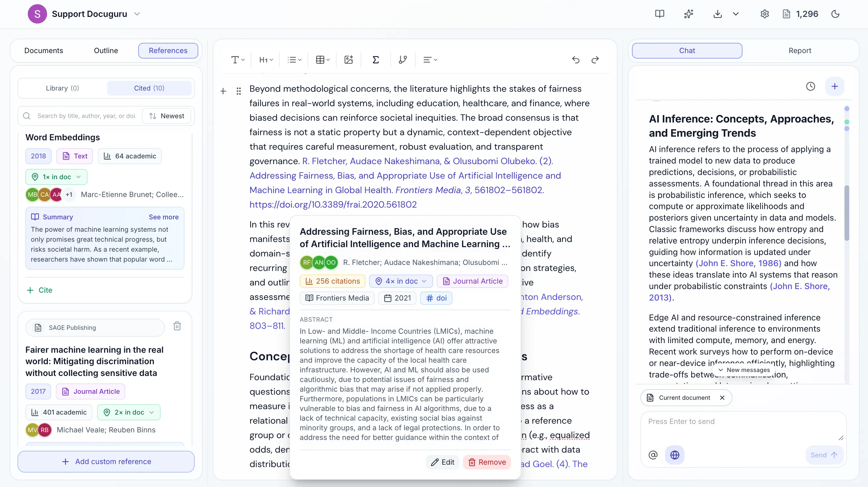Delete the SAGE Publishing reference with trash icon
This screenshot has height=487, width=868.
177,326
